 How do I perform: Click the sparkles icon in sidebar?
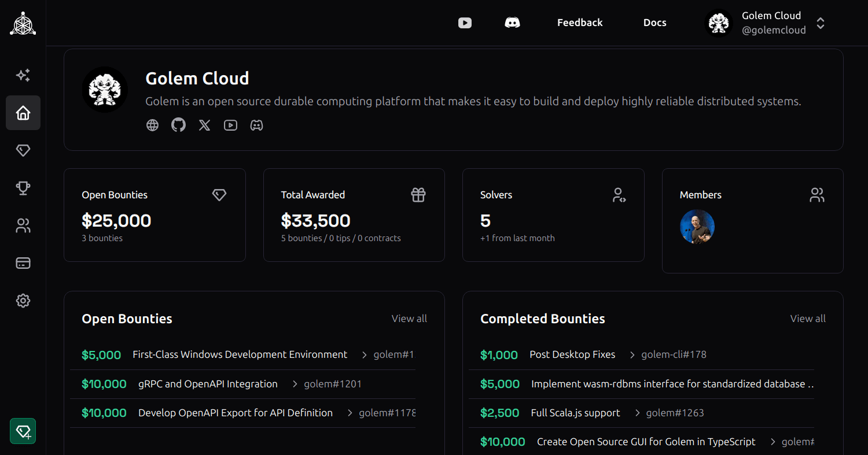[23, 75]
